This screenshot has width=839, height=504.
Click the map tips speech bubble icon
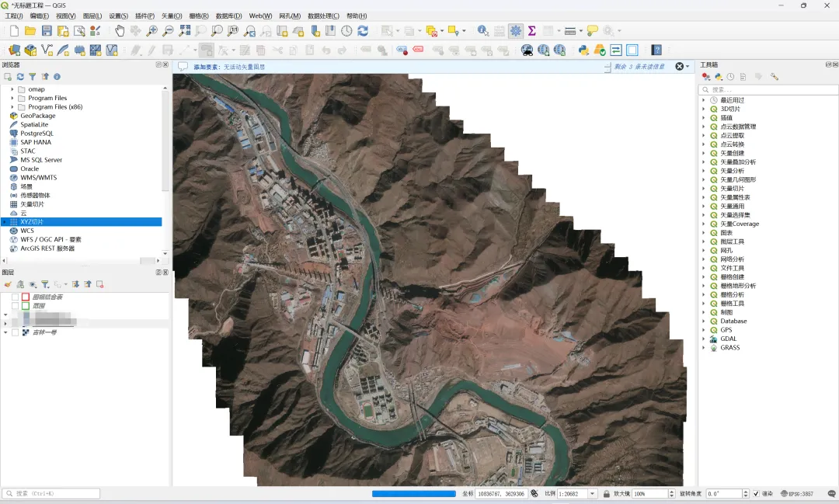pos(592,31)
